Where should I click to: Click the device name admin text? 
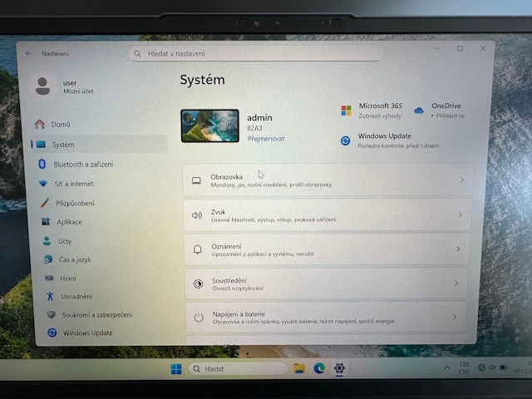259,118
